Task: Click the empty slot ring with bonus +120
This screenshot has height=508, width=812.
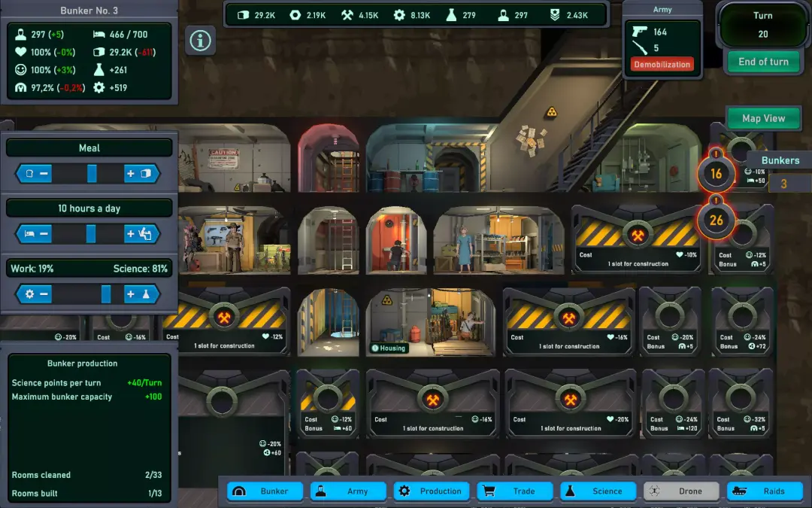Action: (x=673, y=398)
